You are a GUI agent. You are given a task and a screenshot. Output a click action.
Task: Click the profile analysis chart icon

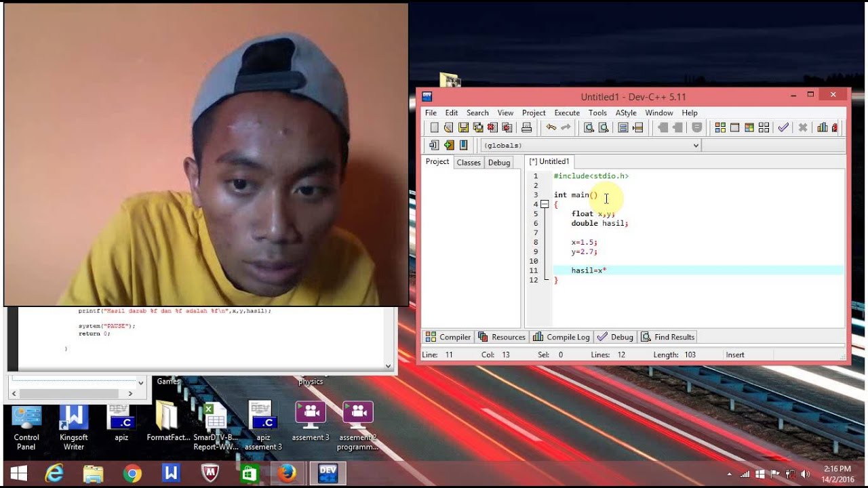(822, 127)
